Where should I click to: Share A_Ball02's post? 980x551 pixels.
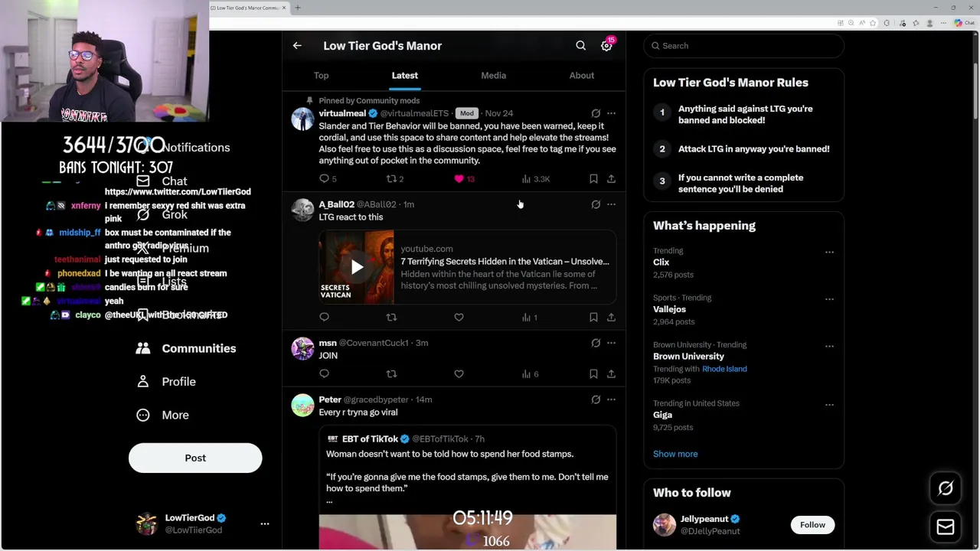(x=611, y=318)
